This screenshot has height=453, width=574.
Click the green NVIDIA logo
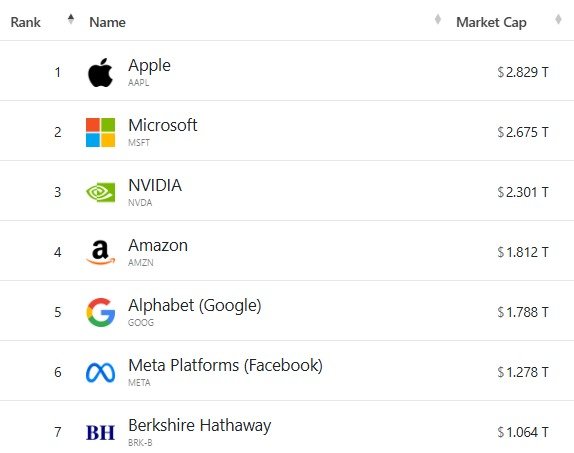click(x=100, y=192)
